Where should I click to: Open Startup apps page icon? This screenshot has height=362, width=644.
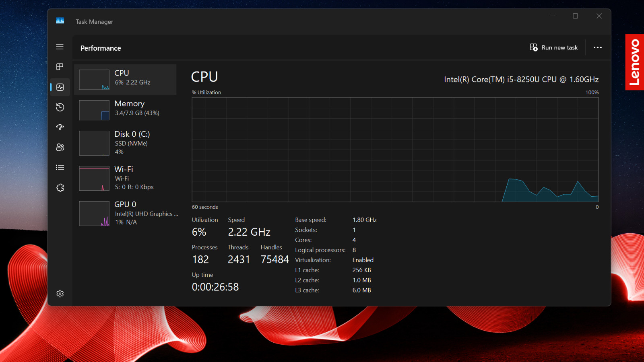[x=60, y=127]
